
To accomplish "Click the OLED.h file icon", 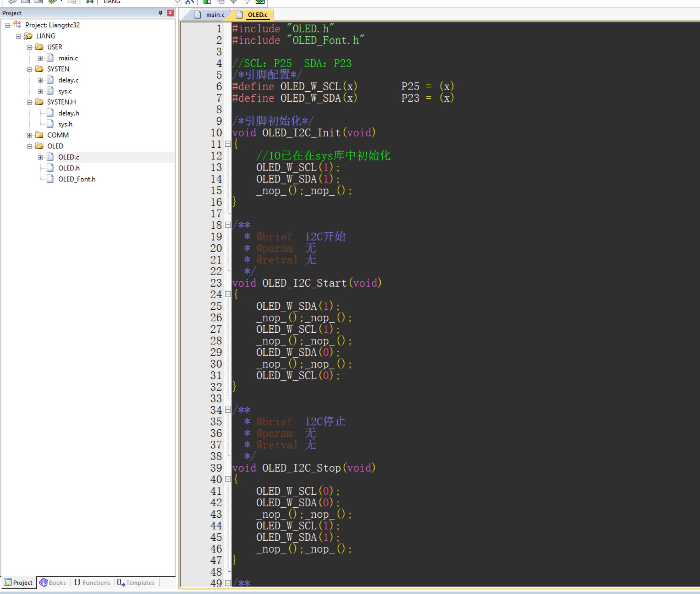I will click(50, 168).
